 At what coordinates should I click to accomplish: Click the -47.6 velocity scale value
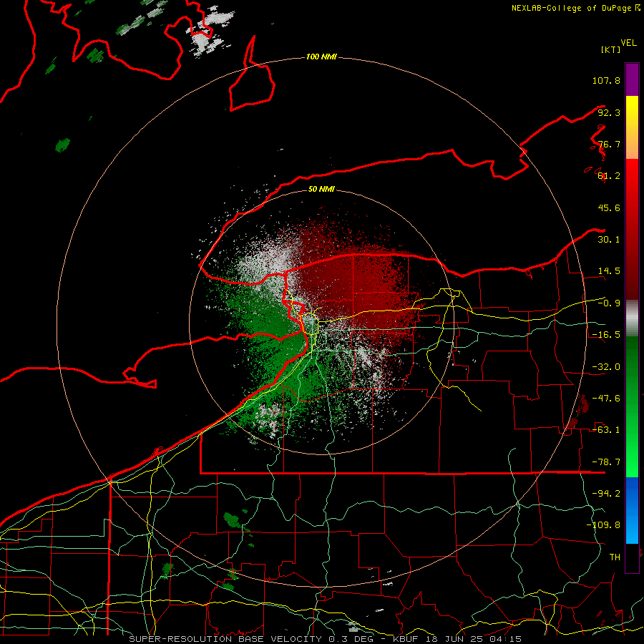tap(606, 399)
